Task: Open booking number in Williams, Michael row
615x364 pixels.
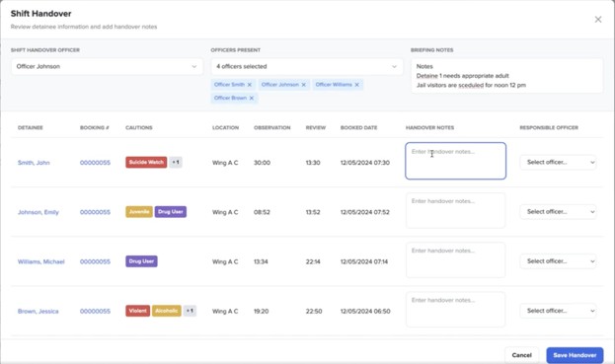Action: [x=95, y=261]
